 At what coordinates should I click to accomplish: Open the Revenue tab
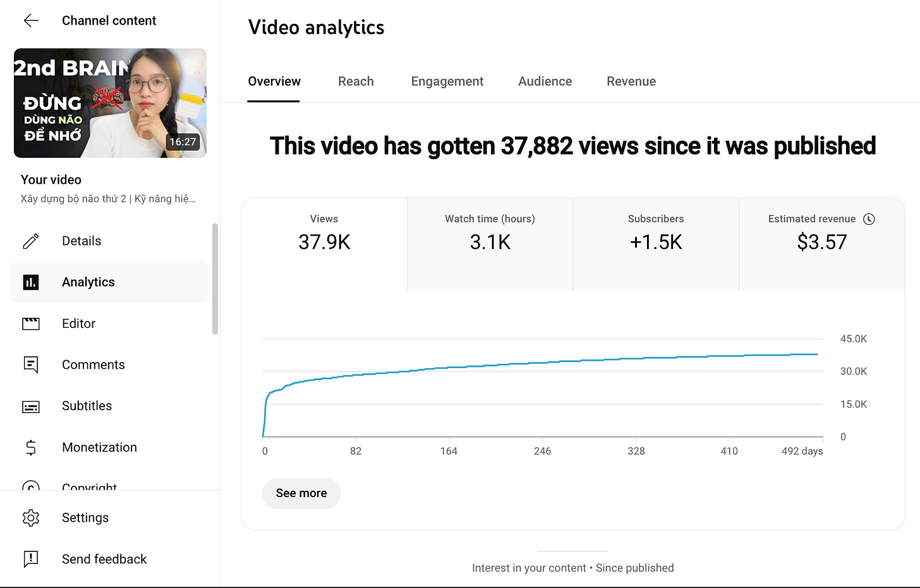point(631,81)
